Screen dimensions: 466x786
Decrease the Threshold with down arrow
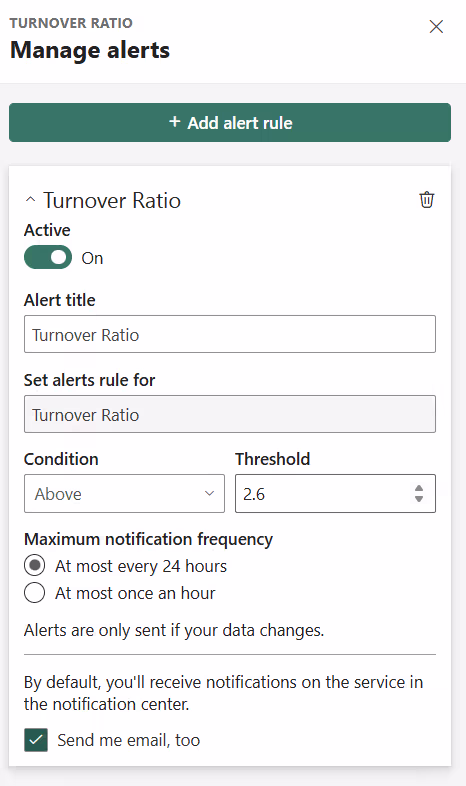click(x=419, y=499)
